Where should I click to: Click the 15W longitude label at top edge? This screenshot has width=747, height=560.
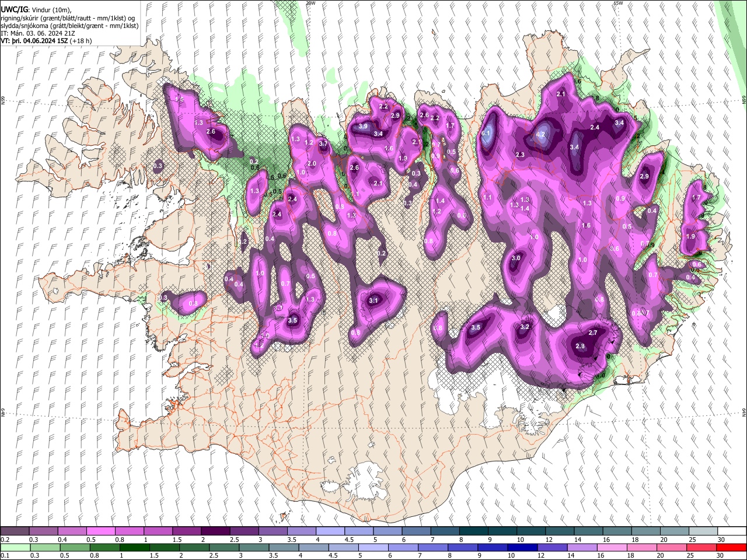click(x=619, y=3)
